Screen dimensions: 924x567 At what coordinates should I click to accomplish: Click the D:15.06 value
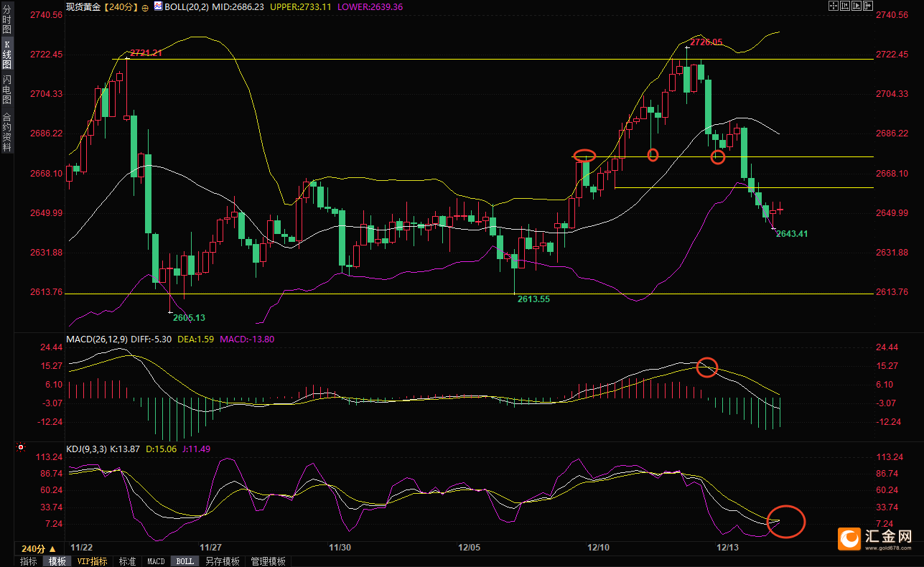click(x=162, y=449)
